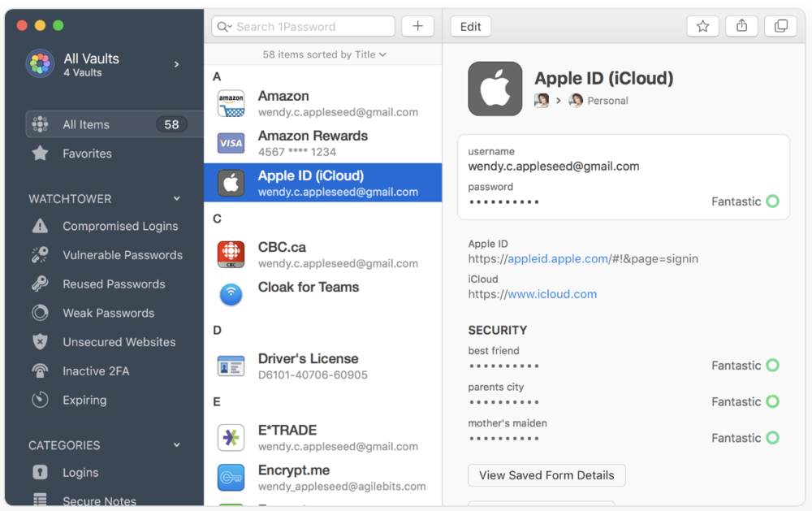Image resolution: width=812 pixels, height=511 pixels.
Task: Open the Reused Passwords section
Action: coord(112,284)
